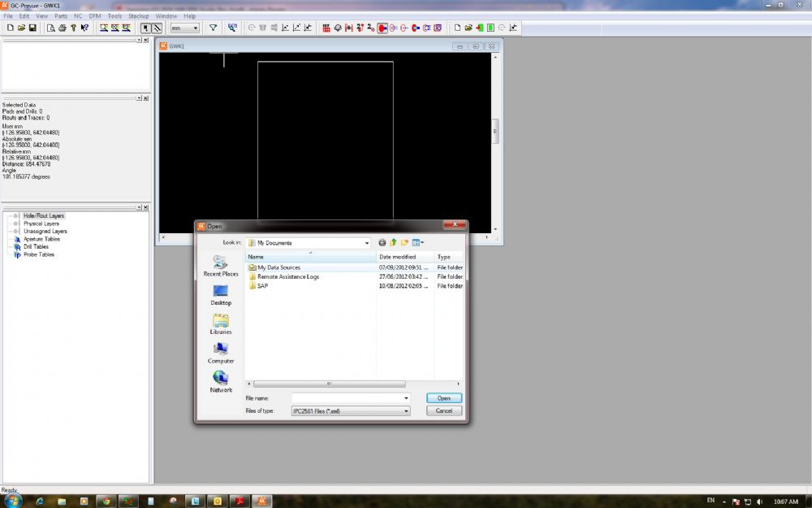Open the Files of type dropdown
Image resolution: width=812 pixels, height=508 pixels.
406,411
